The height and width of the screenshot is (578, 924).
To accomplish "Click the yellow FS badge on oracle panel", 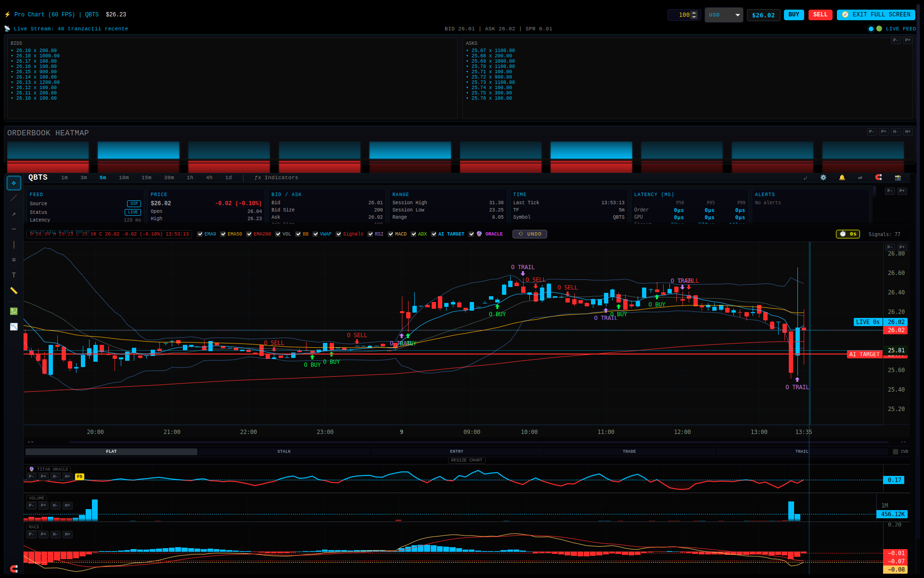I will coord(80,477).
